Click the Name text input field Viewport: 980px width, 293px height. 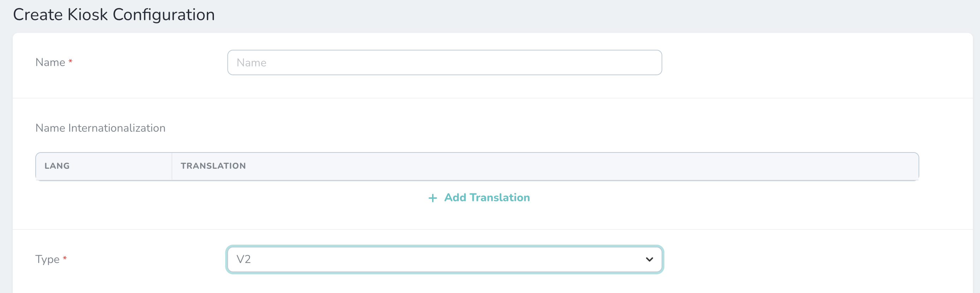click(444, 62)
